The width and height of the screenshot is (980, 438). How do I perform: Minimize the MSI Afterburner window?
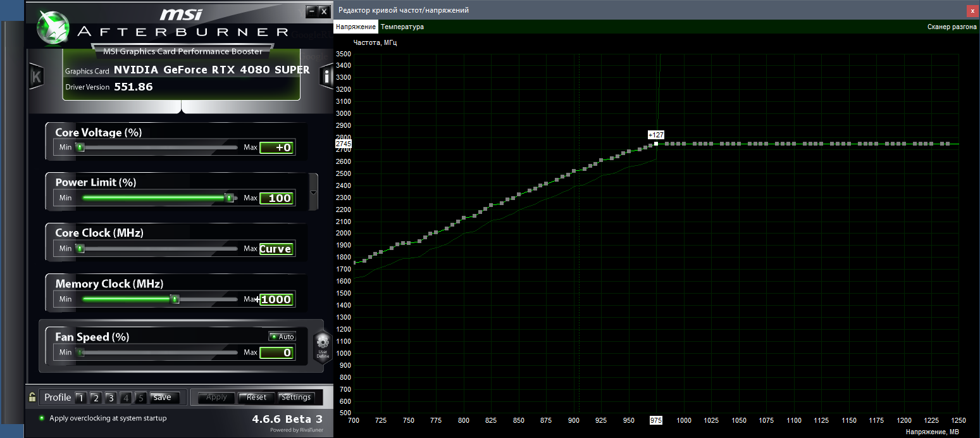pyautogui.click(x=311, y=11)
